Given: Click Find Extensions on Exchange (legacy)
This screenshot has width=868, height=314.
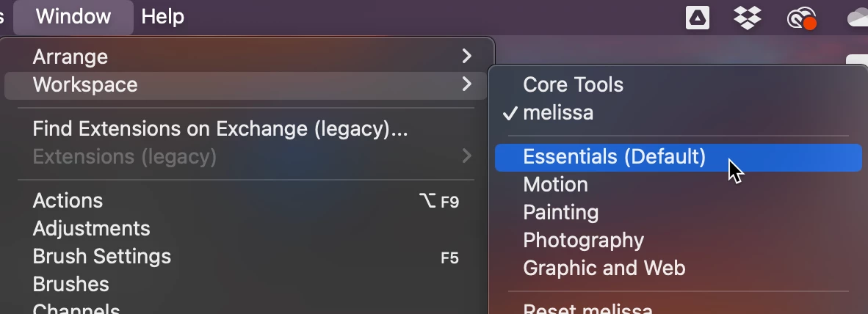Looking at the screenshot, I should (220, 129).
